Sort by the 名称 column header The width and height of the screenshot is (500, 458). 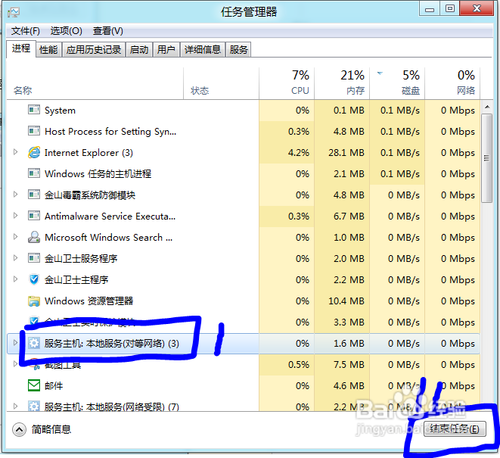95,83
